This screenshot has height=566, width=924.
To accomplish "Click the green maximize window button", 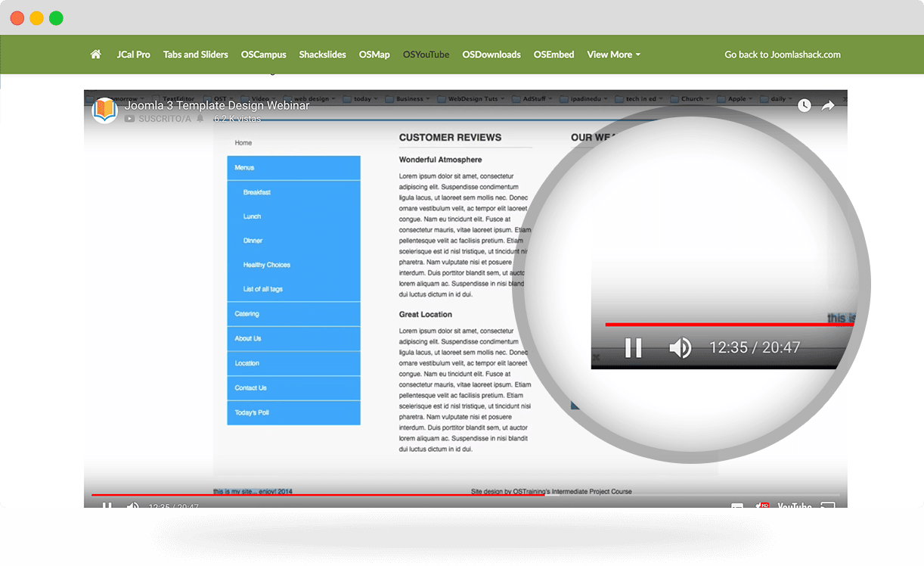I will tap(56, 18).
